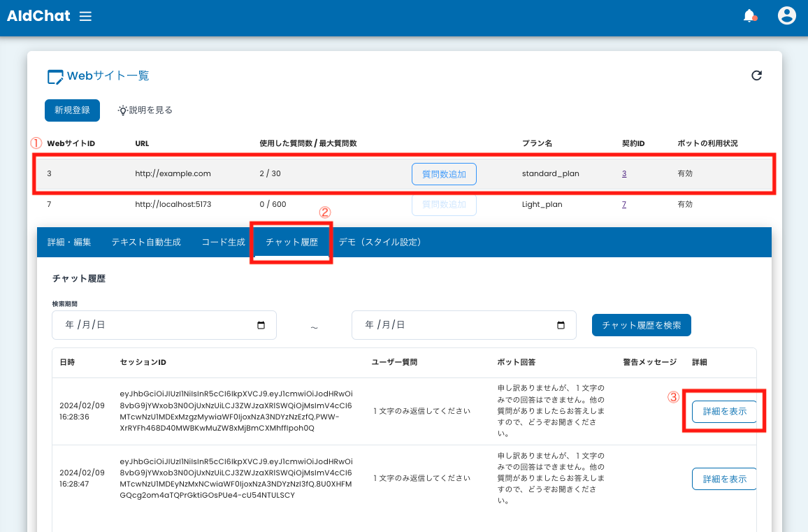Select the localhost:5173 website row
This screenshot has width=808, height=532.
pyautogui.click(x=173, y=205)
